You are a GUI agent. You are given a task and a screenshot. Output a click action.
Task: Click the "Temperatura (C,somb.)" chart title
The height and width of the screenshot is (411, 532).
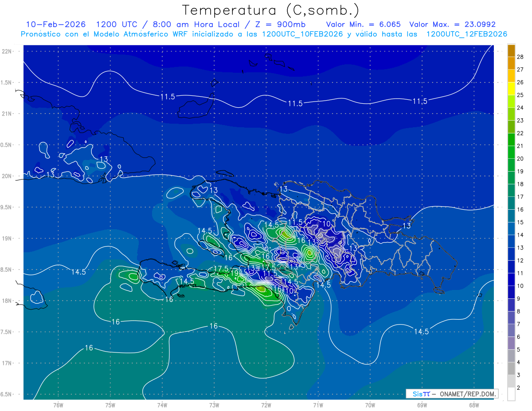(x=271, y=10)
